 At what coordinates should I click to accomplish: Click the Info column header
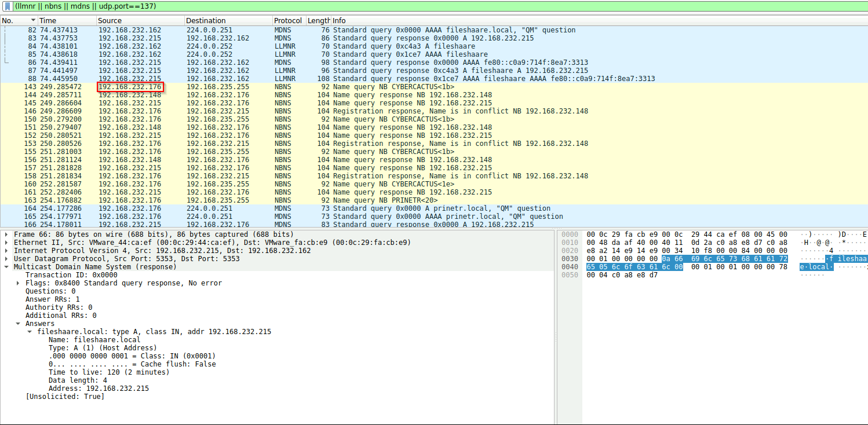(x=339, y=21)
